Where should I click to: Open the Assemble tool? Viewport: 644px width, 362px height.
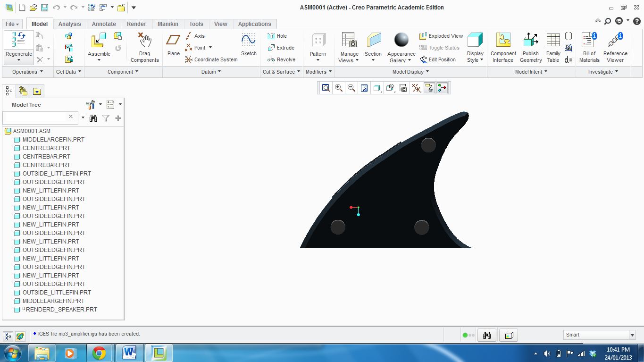pyautogui.click(x=99, y=47)
